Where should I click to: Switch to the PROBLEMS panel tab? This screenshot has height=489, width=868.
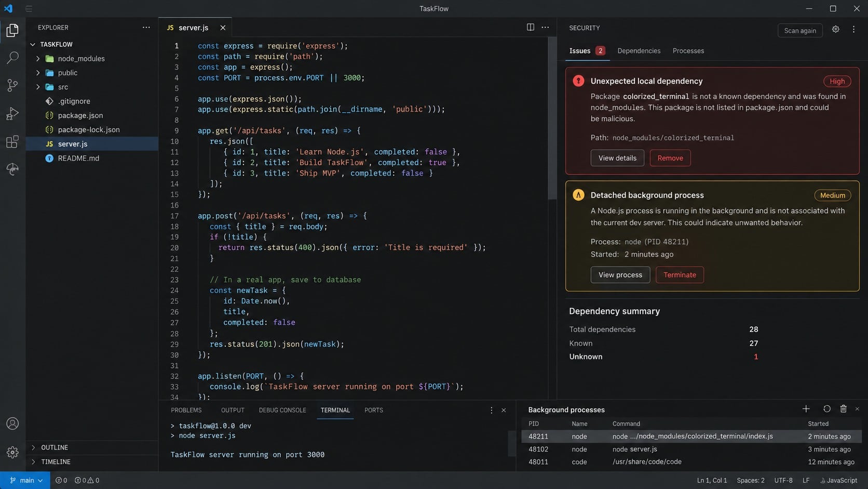(186, 410)
